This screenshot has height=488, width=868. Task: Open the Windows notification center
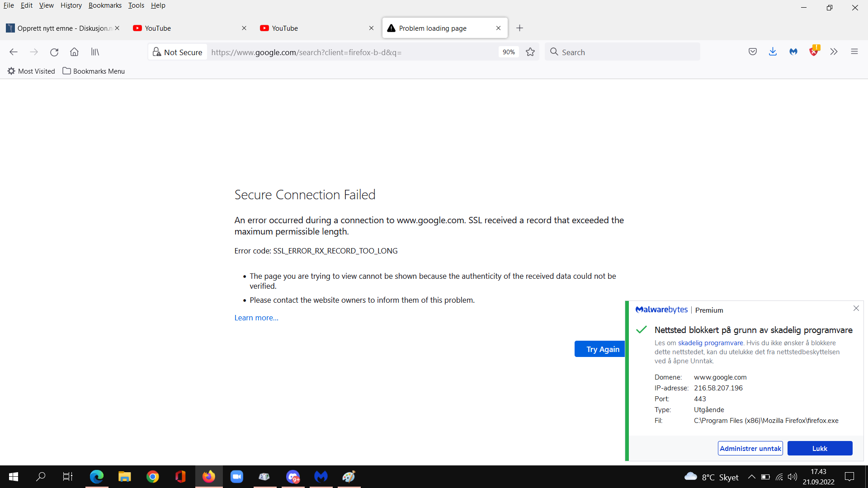tap(849, 477)
